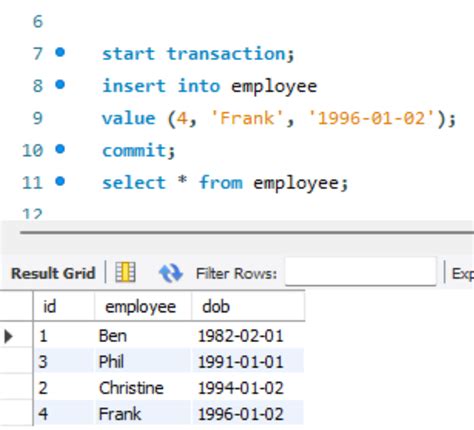
Task: Click the dob column header
Action: coord(248,306)
